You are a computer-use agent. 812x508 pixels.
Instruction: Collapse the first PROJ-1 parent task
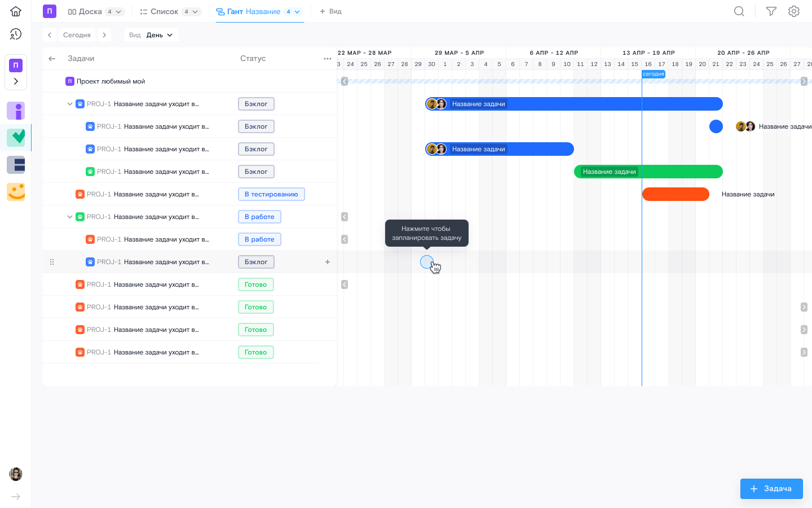click(70, 104)
